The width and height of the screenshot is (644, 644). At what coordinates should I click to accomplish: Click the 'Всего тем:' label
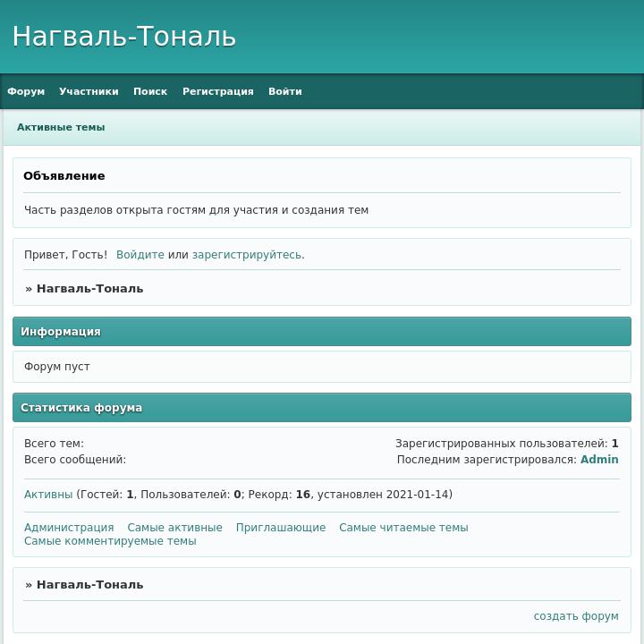click(54, 444)
